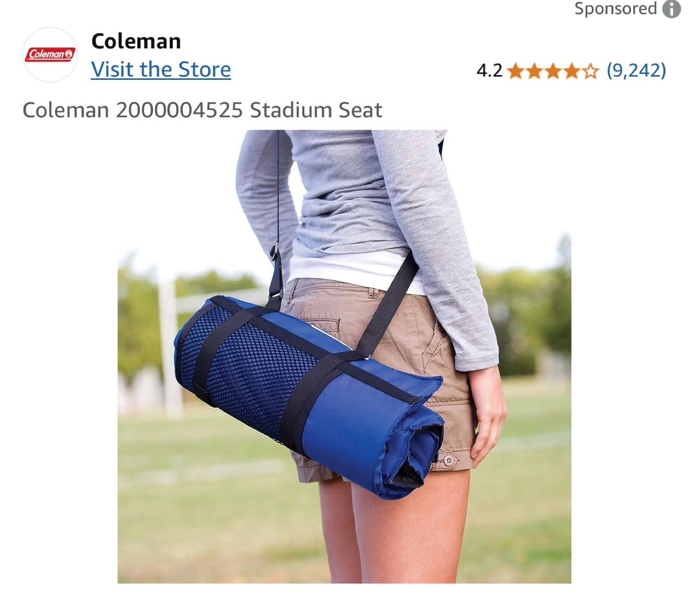This screenshot has height=616, width=689.
Task: Select the third orange rating star
Action: [553, 71]
